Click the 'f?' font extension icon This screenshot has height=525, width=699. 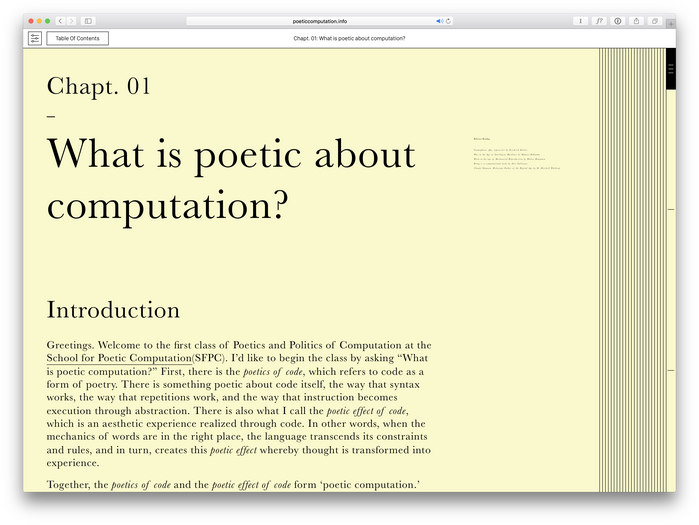pyautogui.click(x=599, y=21)
